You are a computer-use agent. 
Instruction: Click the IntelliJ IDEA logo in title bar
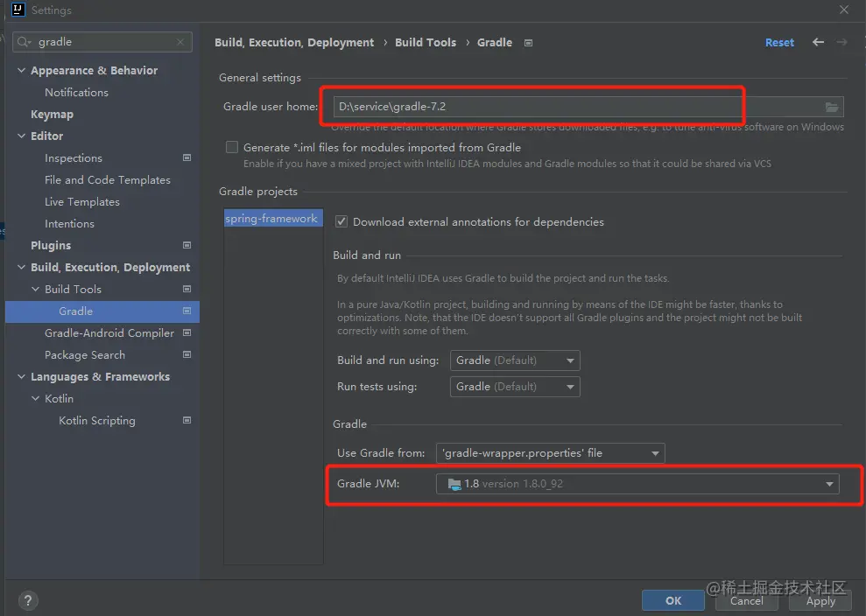click(x=18, y=10)
